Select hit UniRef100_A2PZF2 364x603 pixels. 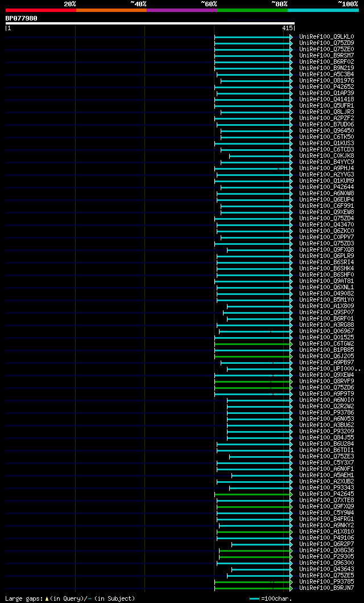pos(327,118)
